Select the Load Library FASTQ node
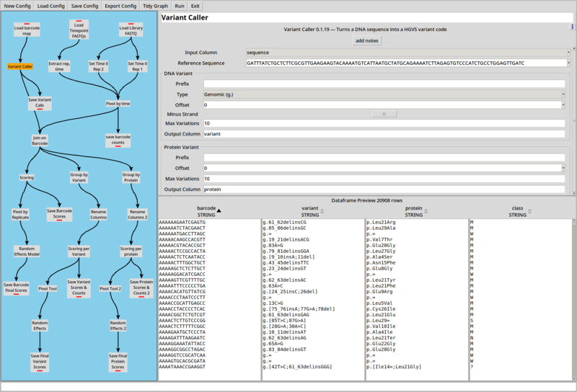The width and height of the screenshot is (577, 392). (x=131, y=30)
